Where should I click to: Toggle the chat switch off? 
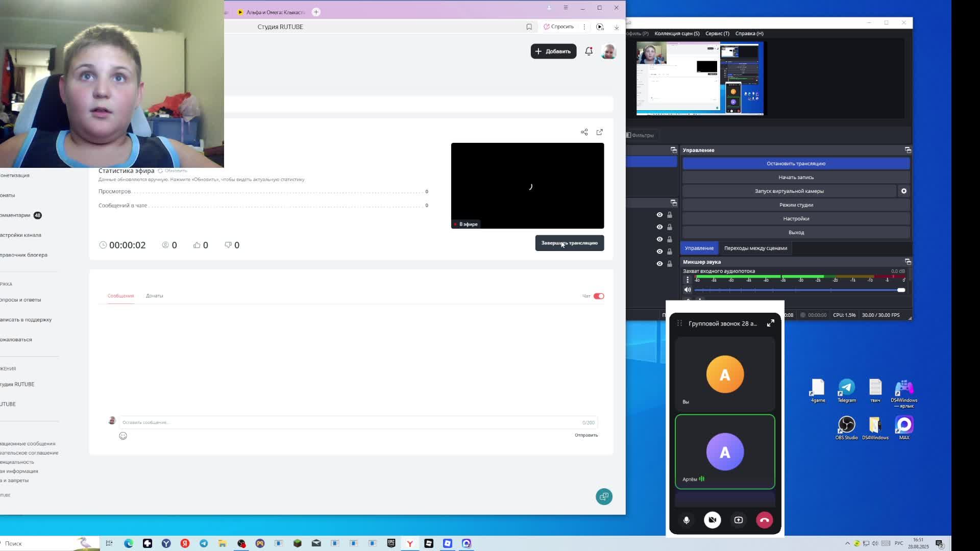pos(599,296)
